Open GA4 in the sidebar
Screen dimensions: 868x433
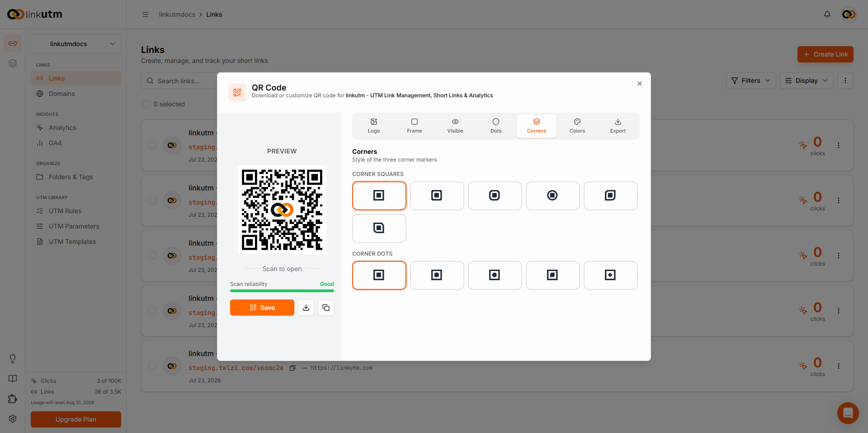click(x=76, y=143)
